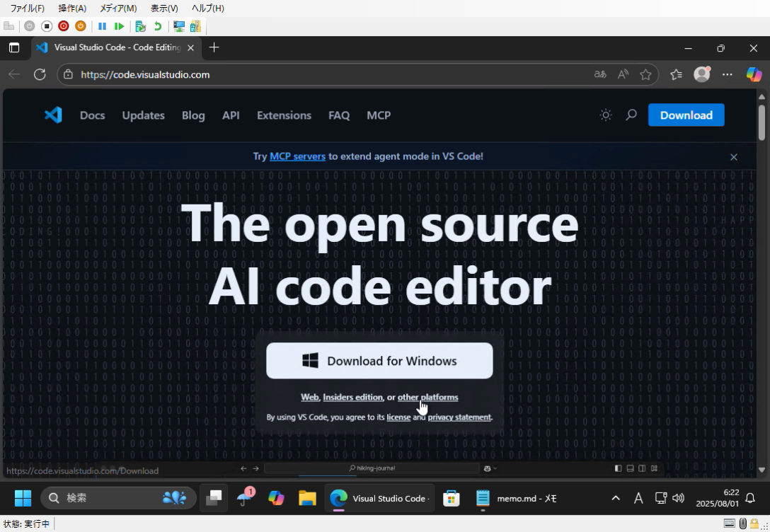Image resolution: width=770 pixels, height=532 pixels.
Task: Open Edge Settings and more menu
Action: coord(728,74)
